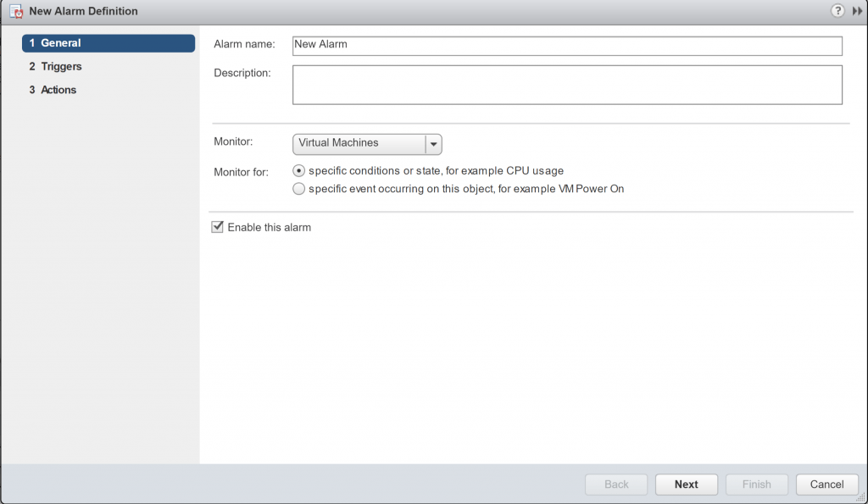The width and height of the screenshot is (868, 504).
Task: Proceed using the Next button
Action: point(686,484)
